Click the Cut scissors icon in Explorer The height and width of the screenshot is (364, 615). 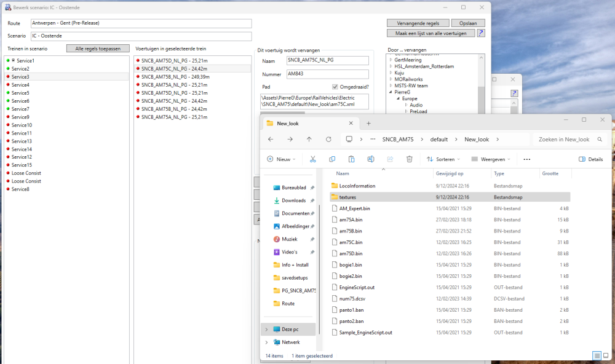[x=312, y=159]
